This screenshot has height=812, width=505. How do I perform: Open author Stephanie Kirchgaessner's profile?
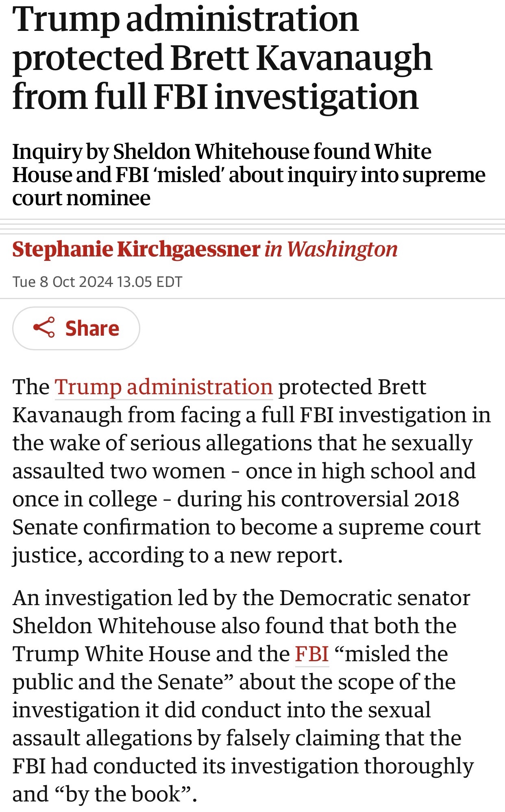point(136,249)
